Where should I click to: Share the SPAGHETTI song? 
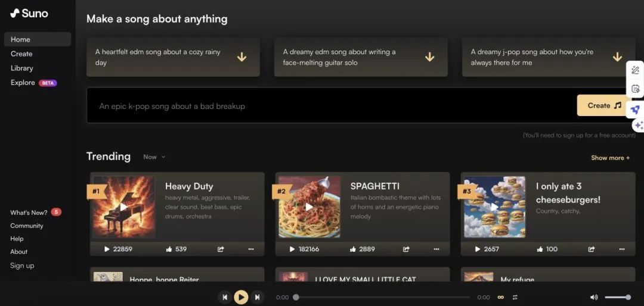pyautogui.click(x=406, y=249)
